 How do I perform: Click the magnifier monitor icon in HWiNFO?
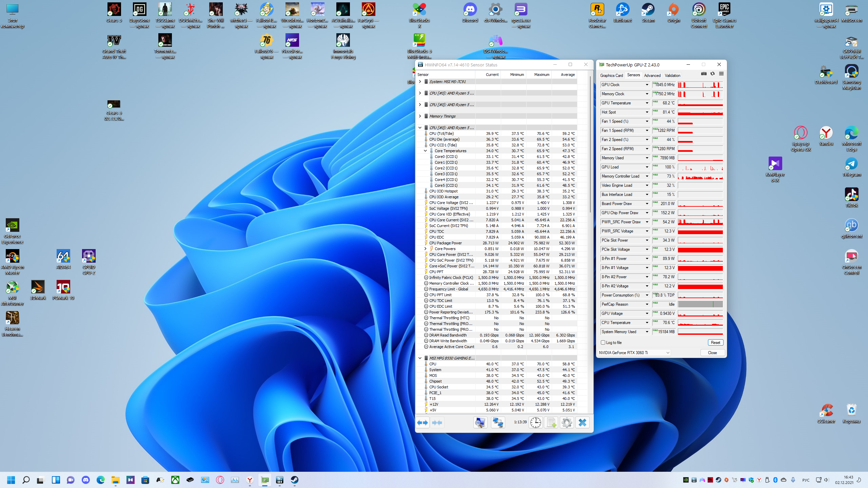click(x=480, y=423)
